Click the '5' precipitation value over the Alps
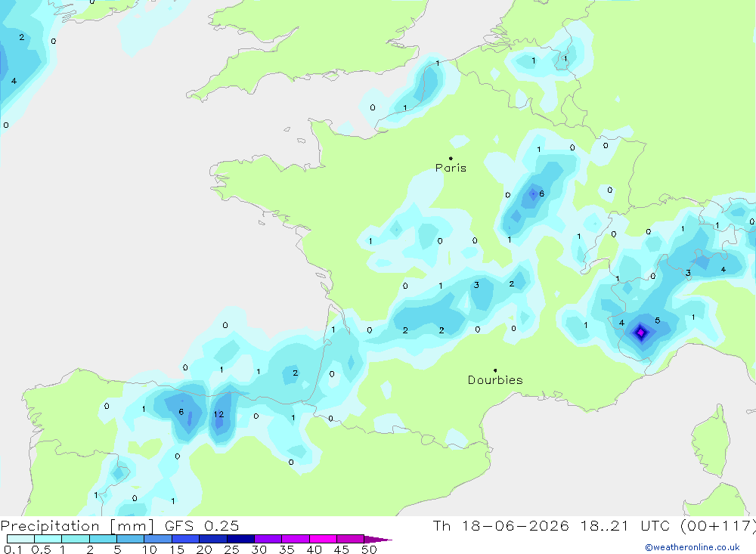This screenshot has height=554, width=756. pyautogui.click(x=657, y=320)
